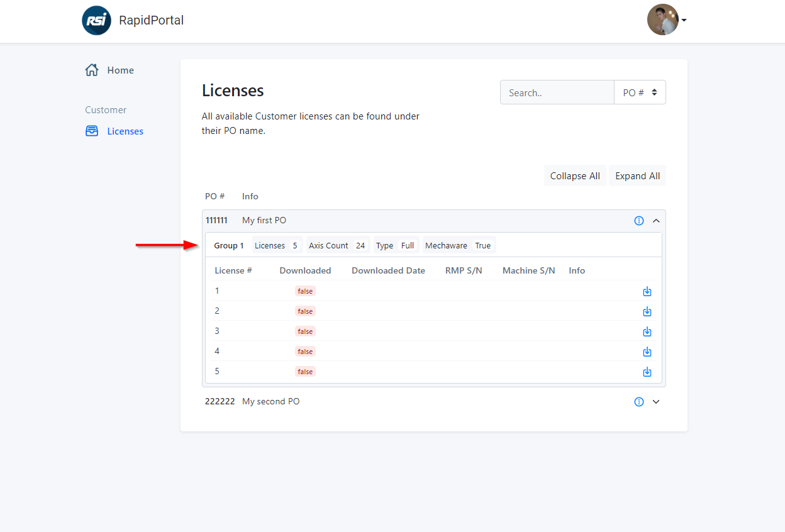
Task: Click the Machine S/N column header
Action: (529, 271)
